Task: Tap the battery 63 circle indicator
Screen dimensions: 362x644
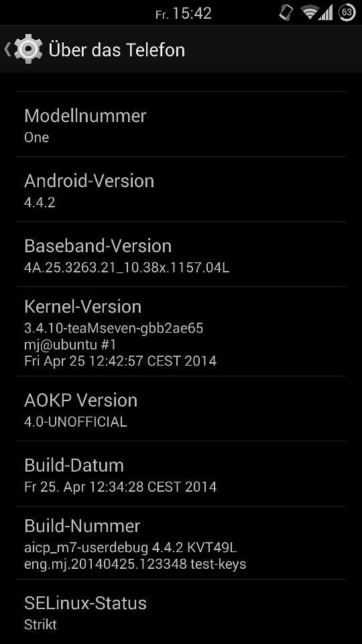Action: pos(347,12)
